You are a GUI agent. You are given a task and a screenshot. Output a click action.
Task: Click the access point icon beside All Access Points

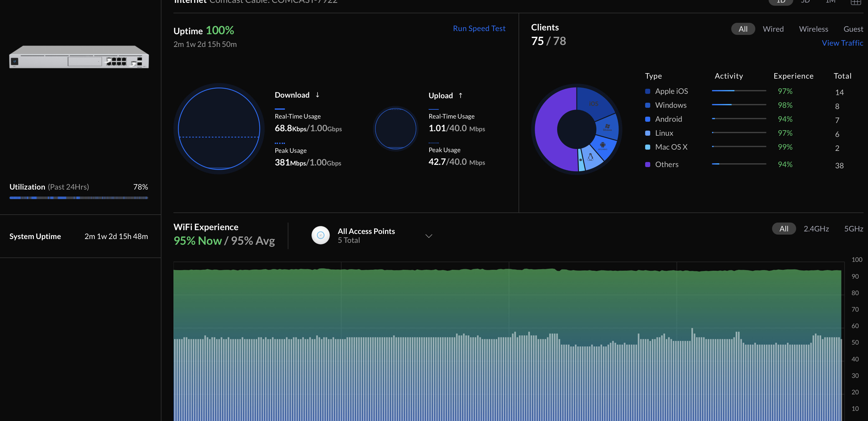pyautogui.click(x=320, y=235)
